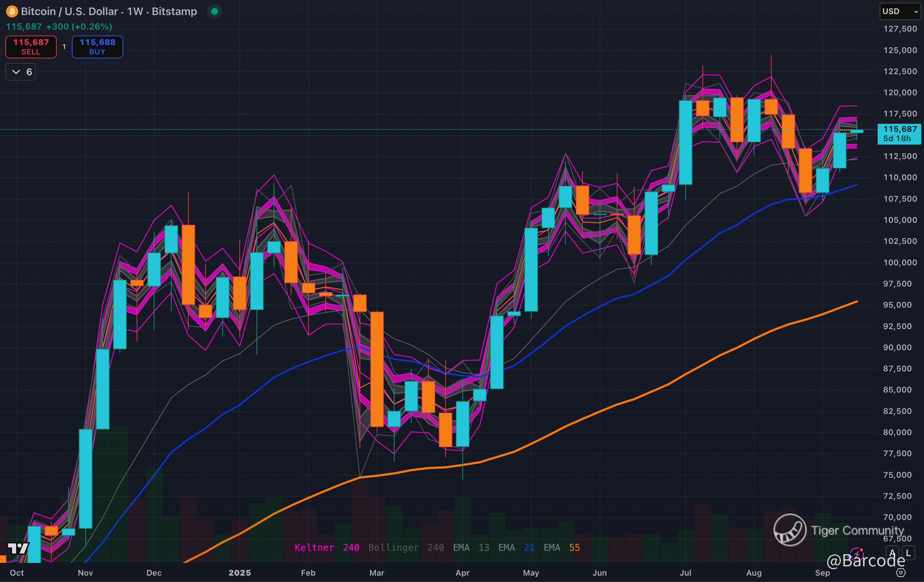
Task: Click the orange Bitcoin symbol logo
Action: (x=12, y=11)
